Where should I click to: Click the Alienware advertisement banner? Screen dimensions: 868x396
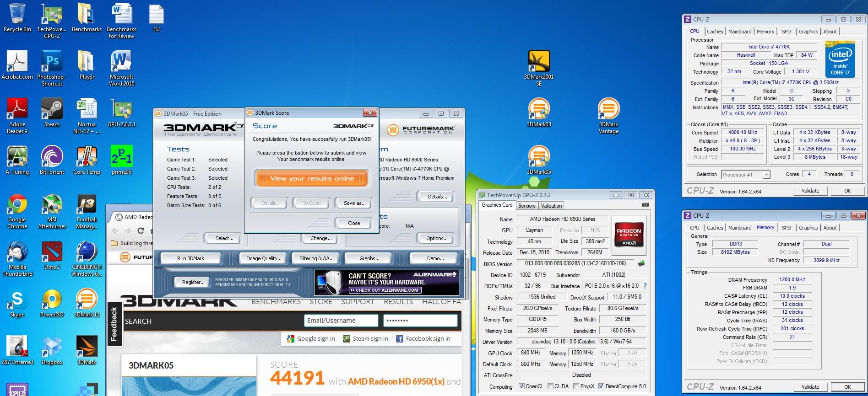click(x=386, y=283)
